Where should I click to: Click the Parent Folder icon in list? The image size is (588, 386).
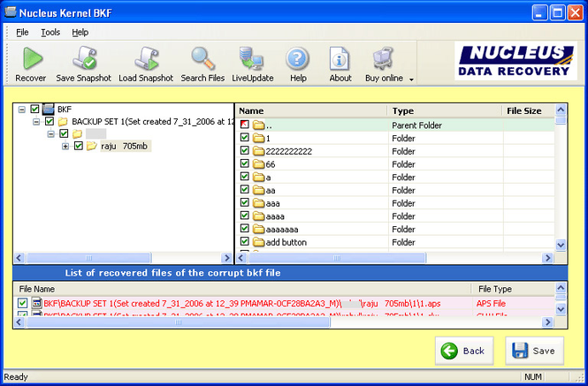258,125
